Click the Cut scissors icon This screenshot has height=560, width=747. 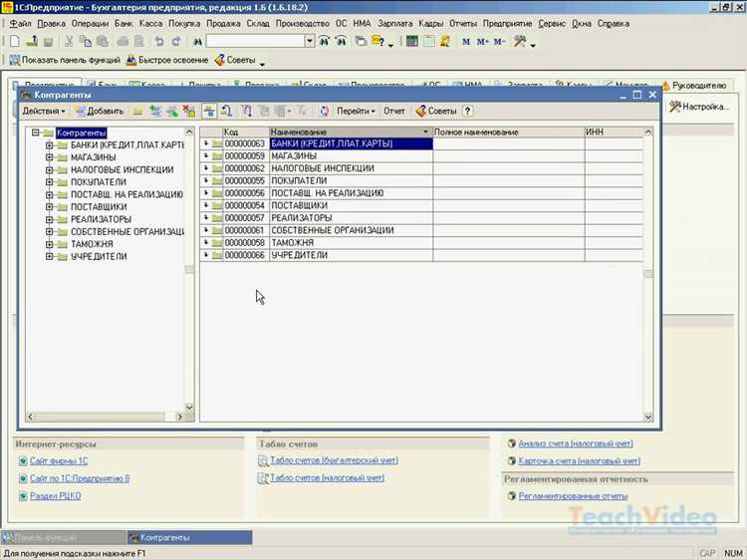pyautogui.click(x=69, y=42)
